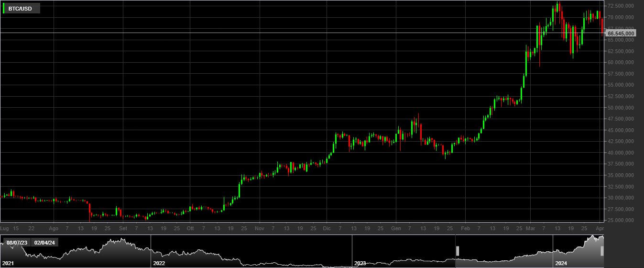Click the 42.500,000 price axis label

[621, 141]
